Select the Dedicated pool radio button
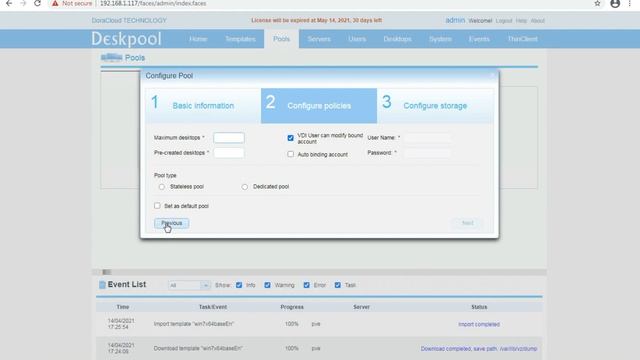 [x=244, y=187]
